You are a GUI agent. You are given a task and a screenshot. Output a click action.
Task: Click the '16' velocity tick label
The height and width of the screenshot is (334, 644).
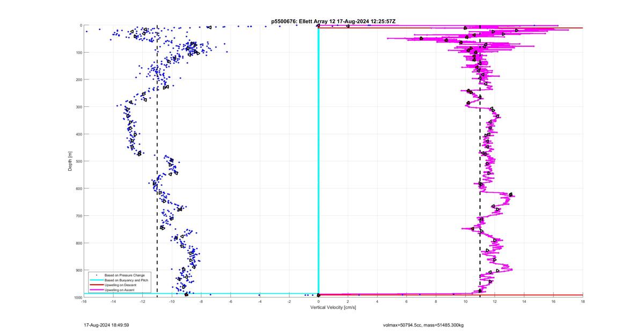pos(553,301)
